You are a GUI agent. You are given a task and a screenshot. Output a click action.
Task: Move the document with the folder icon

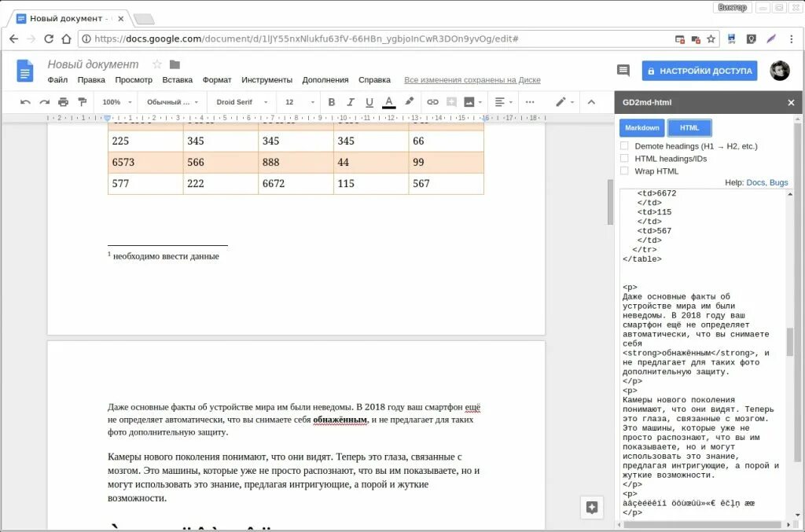pyautogui.click(x=175, y=64)
